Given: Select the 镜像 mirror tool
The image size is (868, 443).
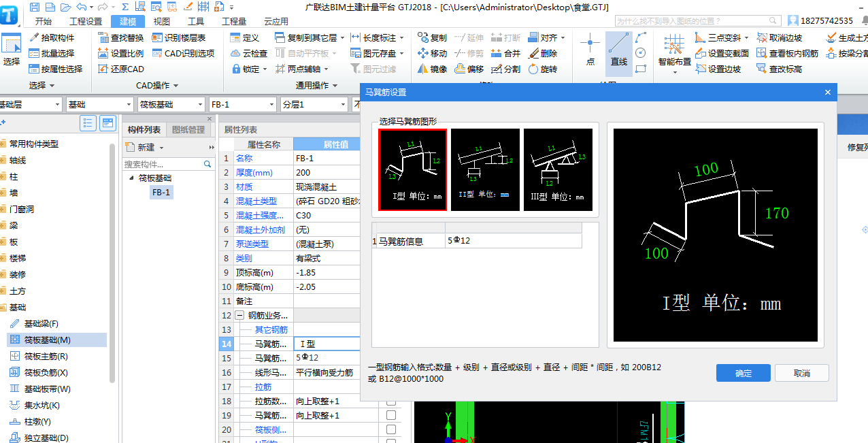Looking at the screenshot, I should 432,69.
